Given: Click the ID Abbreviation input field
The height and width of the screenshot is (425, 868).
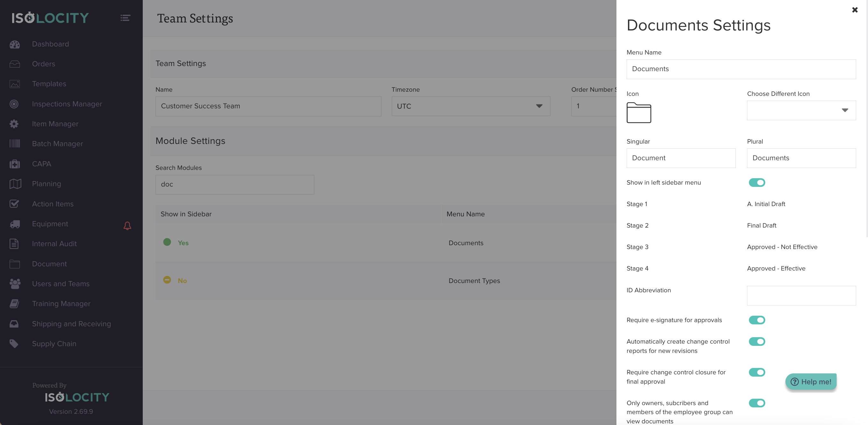Looking at the screenshot, I should click(x=801, y=296).
